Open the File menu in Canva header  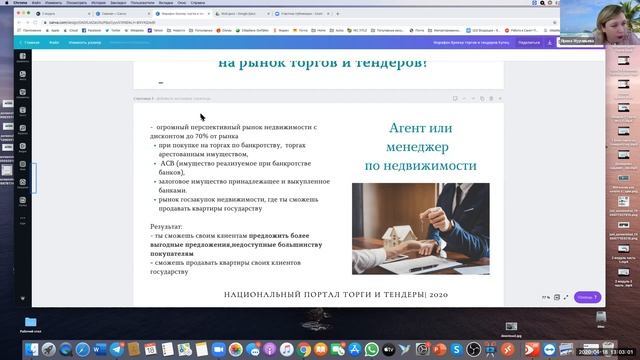(54, 42)
